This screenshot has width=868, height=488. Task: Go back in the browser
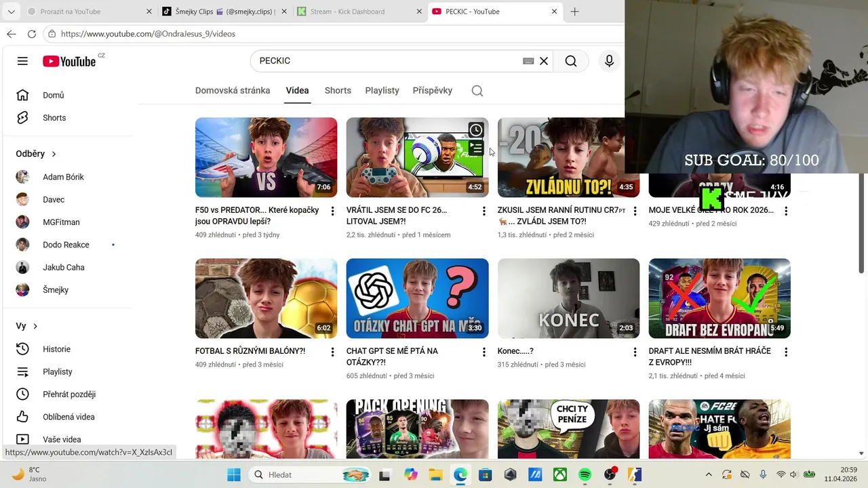[x=12, y=34]
